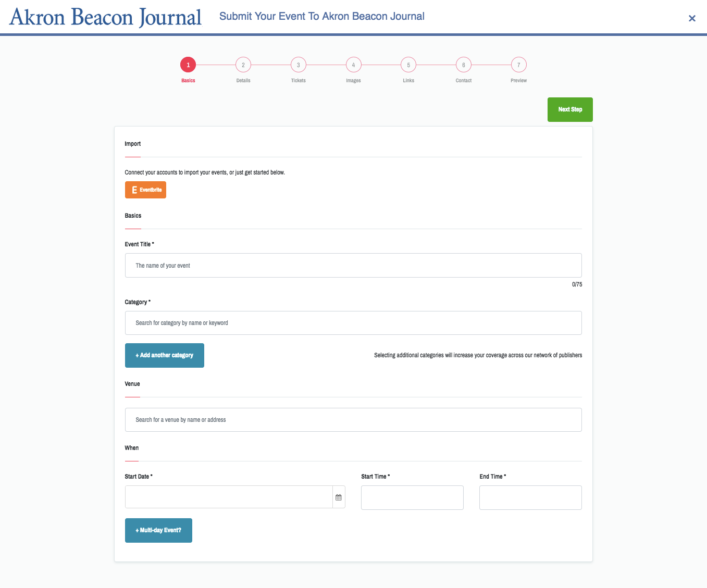Open the Venue search field
This screenshot has width=707, height=588.
353,420
